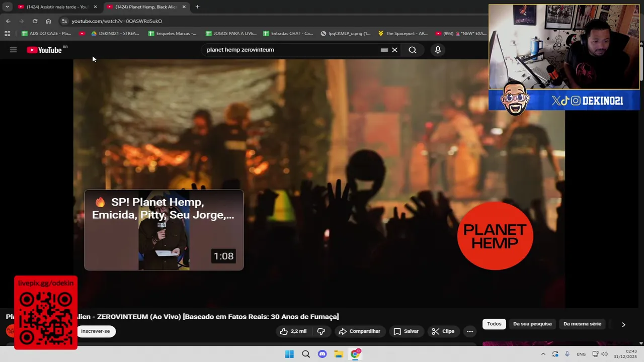The width and height of the screenshot is (644, 362).
Task: Open a new browser tab
Action: (197, 7)
